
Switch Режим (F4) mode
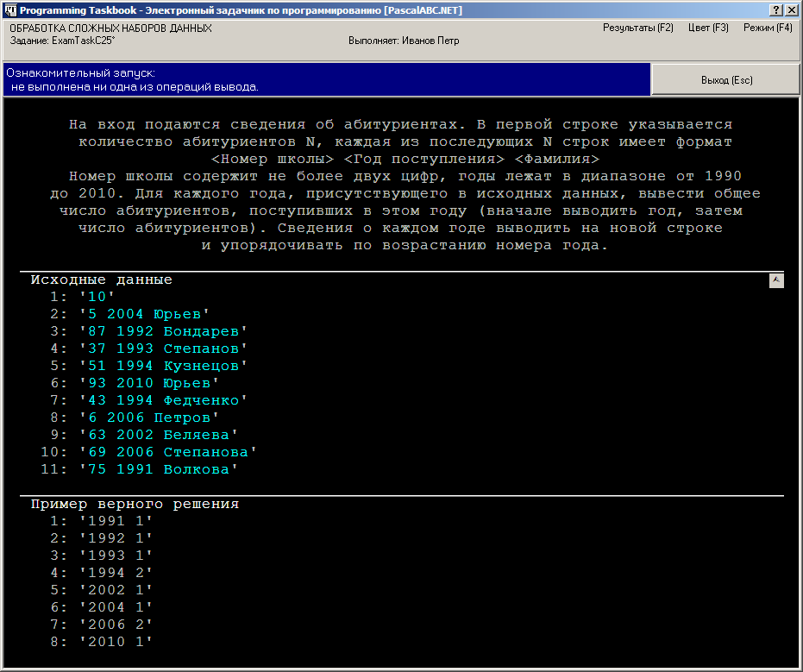[x=768, y=28]
